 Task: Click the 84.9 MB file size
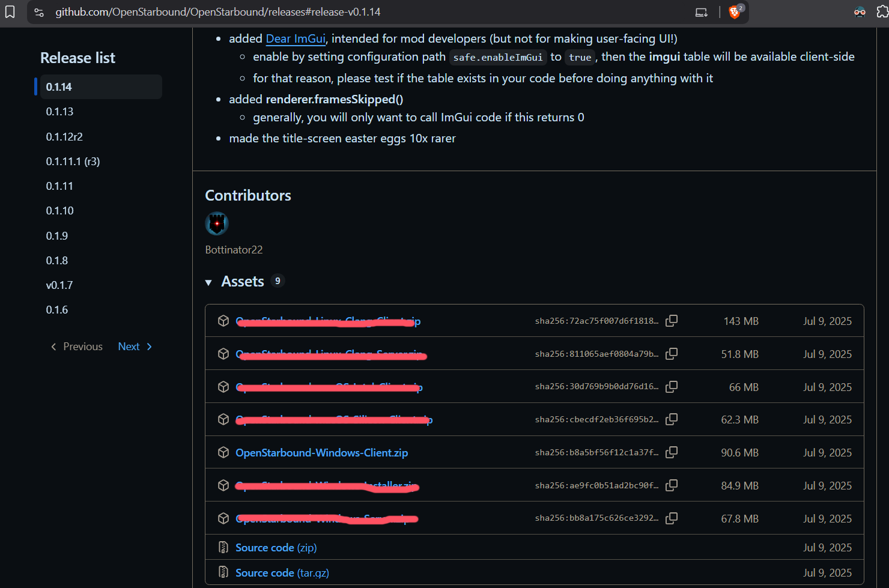(740, 486)
